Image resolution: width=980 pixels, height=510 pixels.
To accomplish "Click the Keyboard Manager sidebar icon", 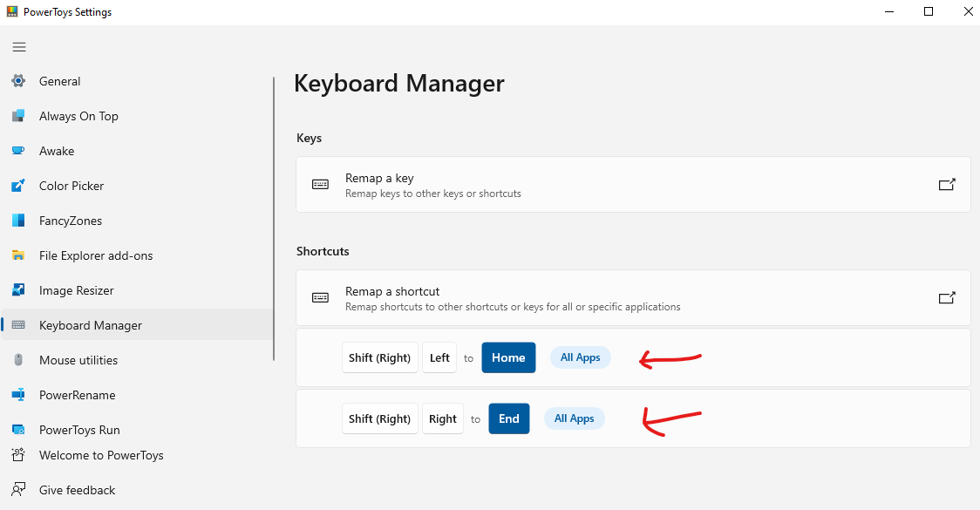I will pos(19,325).
